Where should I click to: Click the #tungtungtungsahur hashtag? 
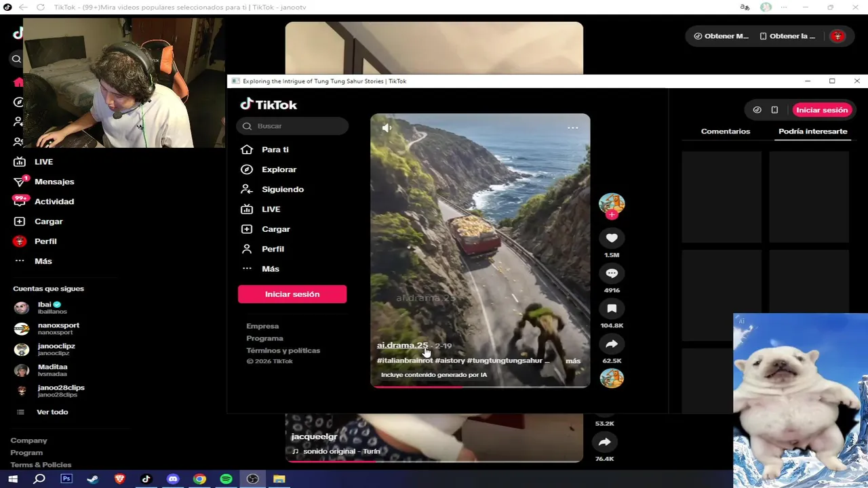[x=505, y=361]
